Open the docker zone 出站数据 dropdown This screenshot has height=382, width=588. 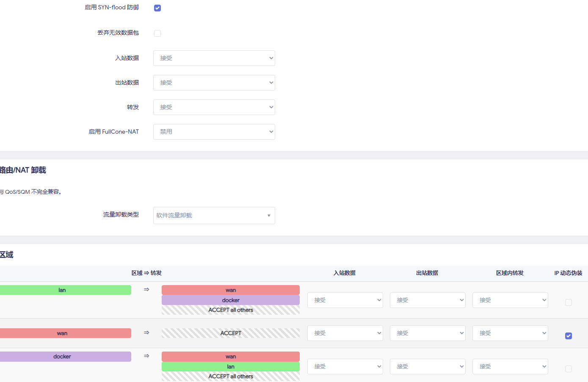tap(428, 366)
